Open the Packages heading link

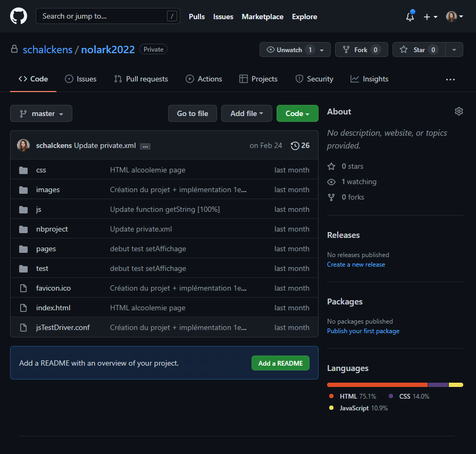tap(345, 302)
